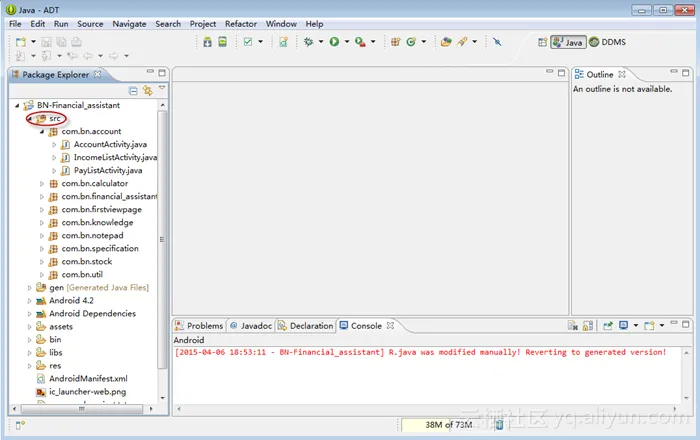This screenshot has width=700, height=440.
Task: Click the green Run button in toolbar
Action: tap(334, 42)
